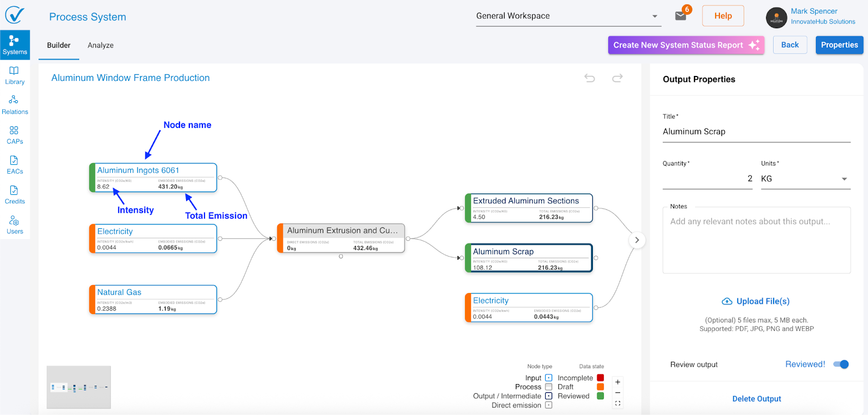Select the Builder tab

(x=59, y=46)
